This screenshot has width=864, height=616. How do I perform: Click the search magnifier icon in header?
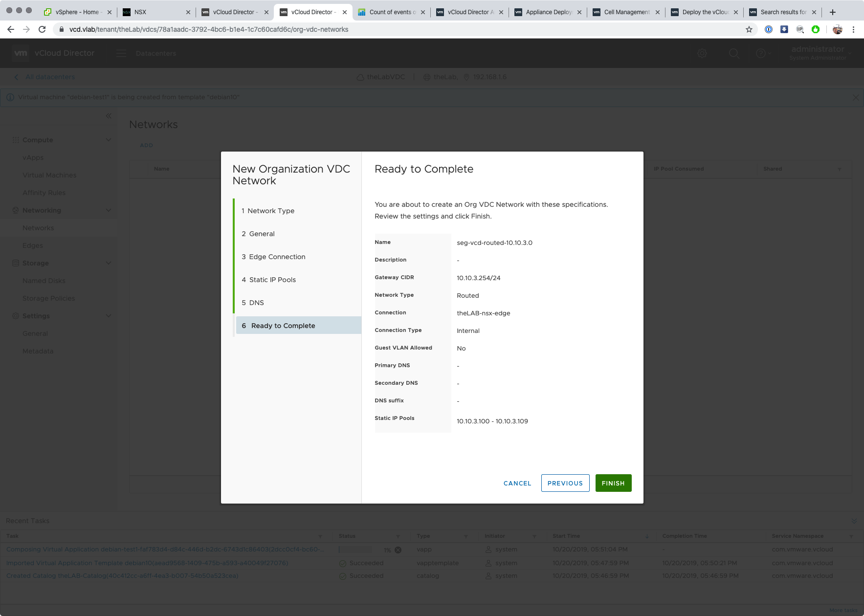pos(733,53)
